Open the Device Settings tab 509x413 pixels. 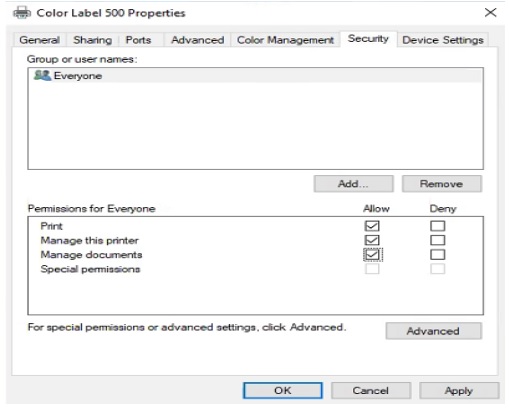click(443, 40)
